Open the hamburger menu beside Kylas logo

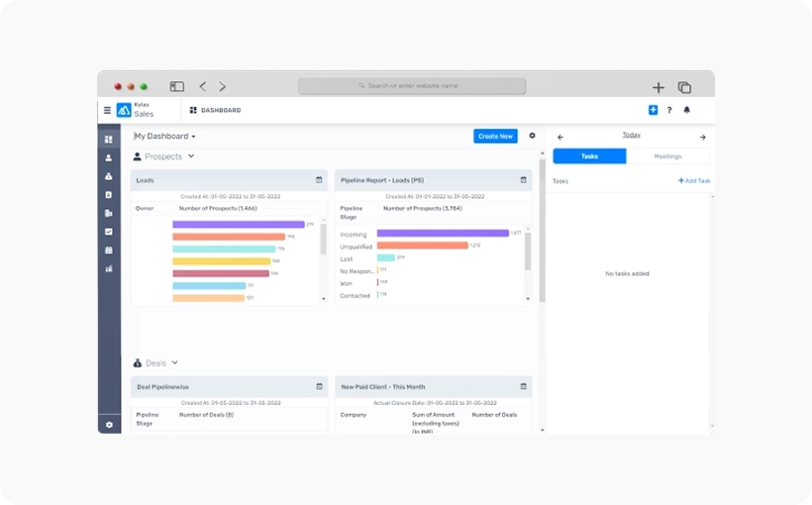point(107,110)
